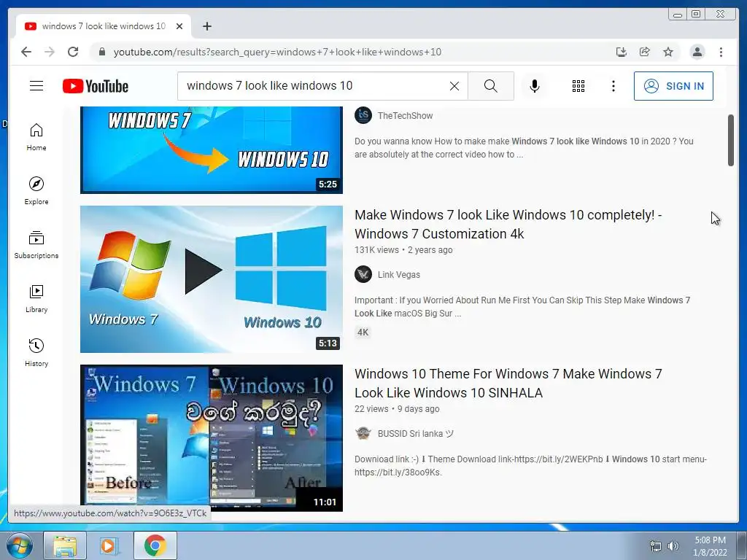Click Chrome on the taskbar
Image resolution: width=747 pixels, height=560 pixels.
pos(155,545)
